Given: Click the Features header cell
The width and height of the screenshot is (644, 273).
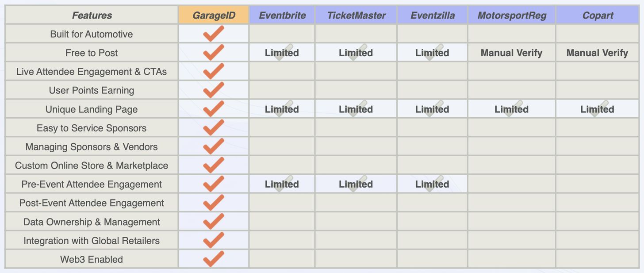Looking at the screenshot, I should (92, 15).
